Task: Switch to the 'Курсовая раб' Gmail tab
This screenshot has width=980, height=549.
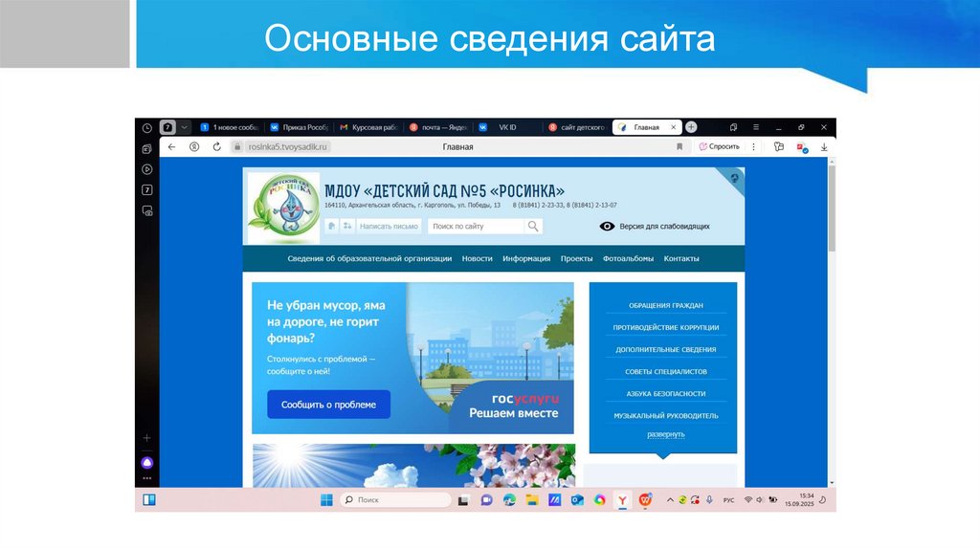Action: pyautogui.click(x=368, y=127)
